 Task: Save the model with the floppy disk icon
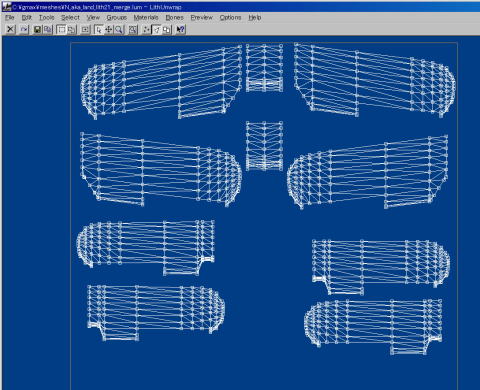37,30
